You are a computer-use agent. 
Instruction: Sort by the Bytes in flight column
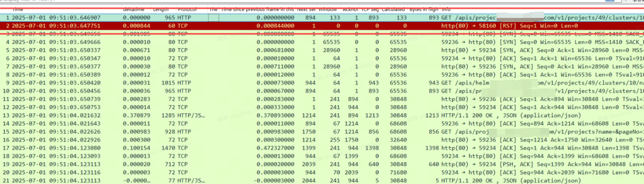[424, 9]
